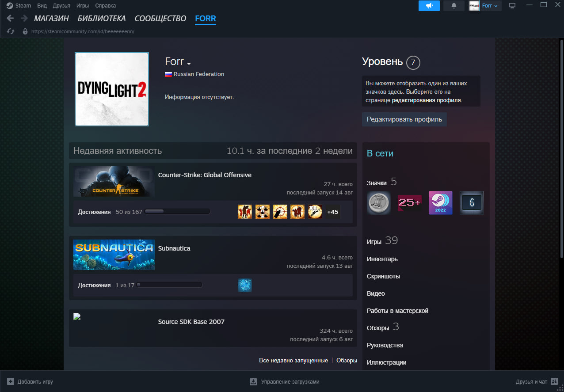Click the second CS:GO achievement icon

263,212
